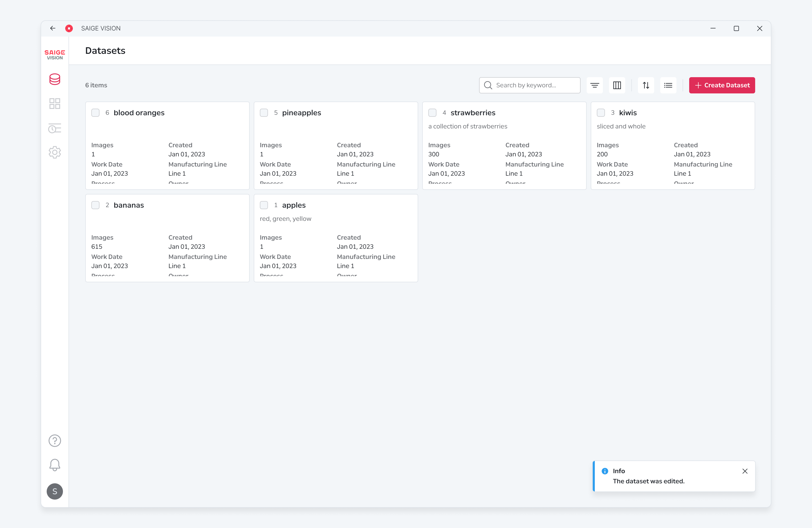Click 'red, green, yellow' description text
The width and height of the screenshot is (812, 528).
coord(285,219)
